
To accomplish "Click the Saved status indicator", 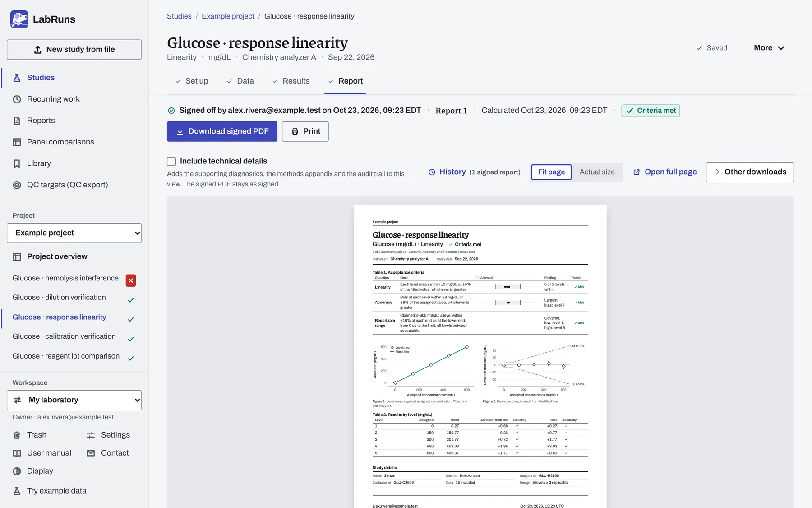I will click(x=711, y=48).
